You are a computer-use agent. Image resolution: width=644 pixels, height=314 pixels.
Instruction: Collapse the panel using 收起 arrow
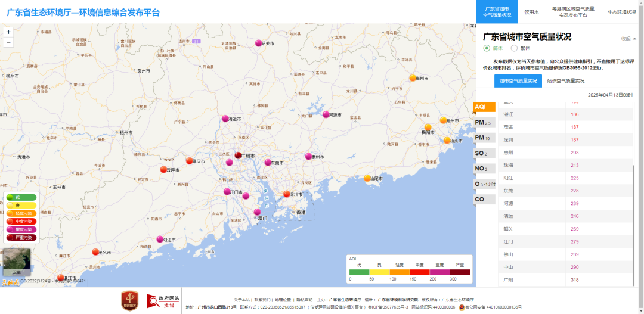[628, 38]
